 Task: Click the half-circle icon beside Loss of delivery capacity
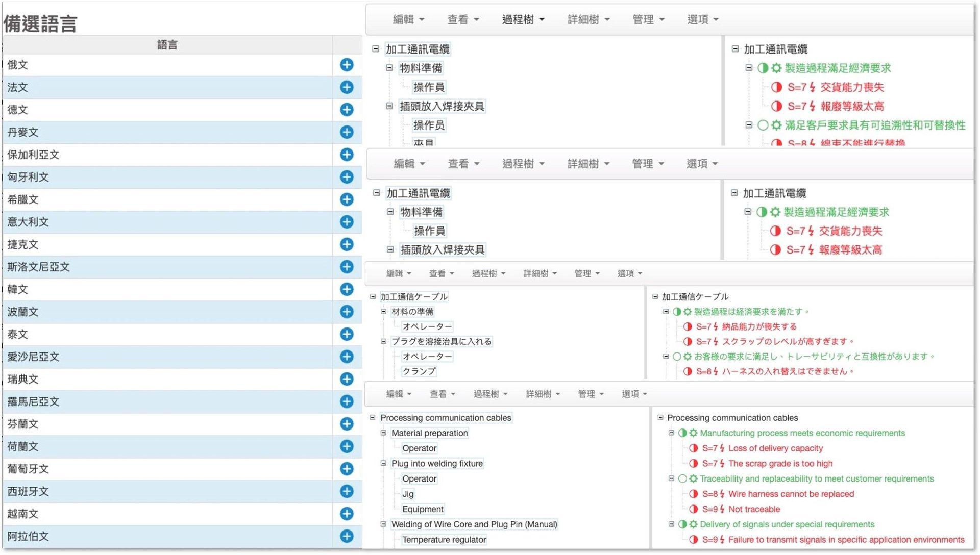(693, 448)
